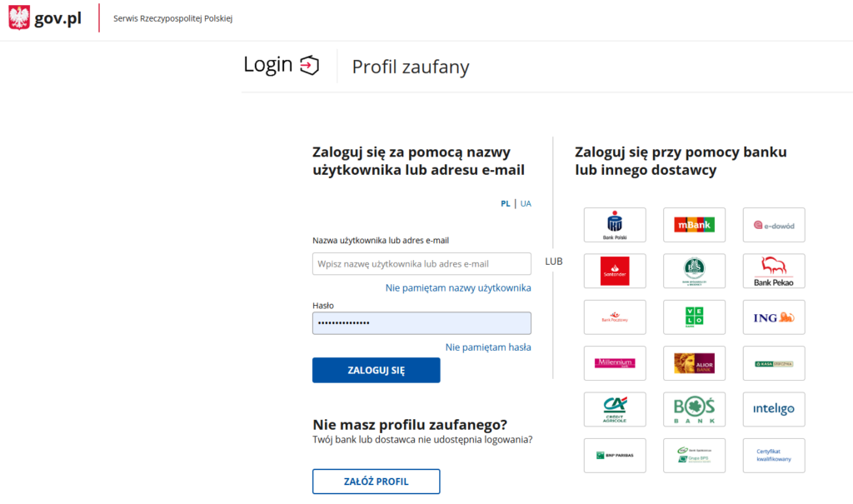Viewport: 853px width, 504px height.
Task: Select the e-dowód login option
Action: click(774, 225)
